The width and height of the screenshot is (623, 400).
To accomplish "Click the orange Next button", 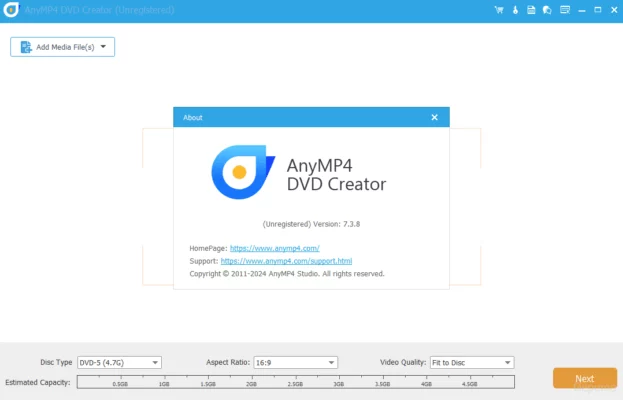I will [585, 378].
